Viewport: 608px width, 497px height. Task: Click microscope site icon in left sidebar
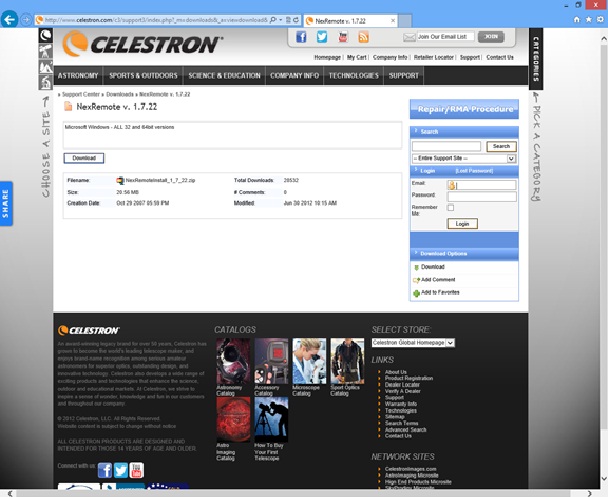(x=45, y=82)
